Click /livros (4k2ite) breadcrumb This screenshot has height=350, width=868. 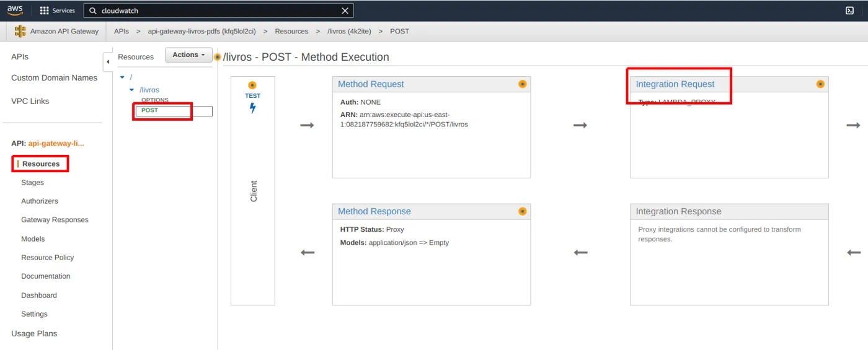pos(349,31)
